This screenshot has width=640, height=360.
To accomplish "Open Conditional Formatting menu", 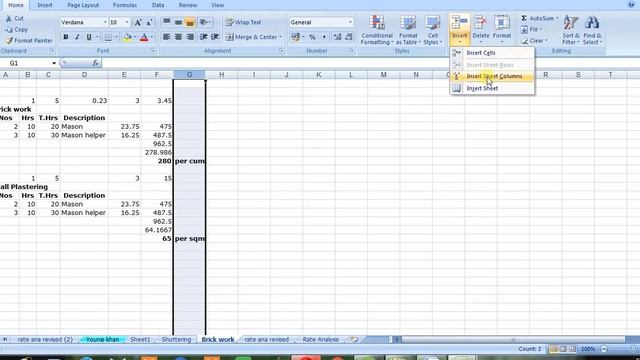I will [x=377, y=30].
